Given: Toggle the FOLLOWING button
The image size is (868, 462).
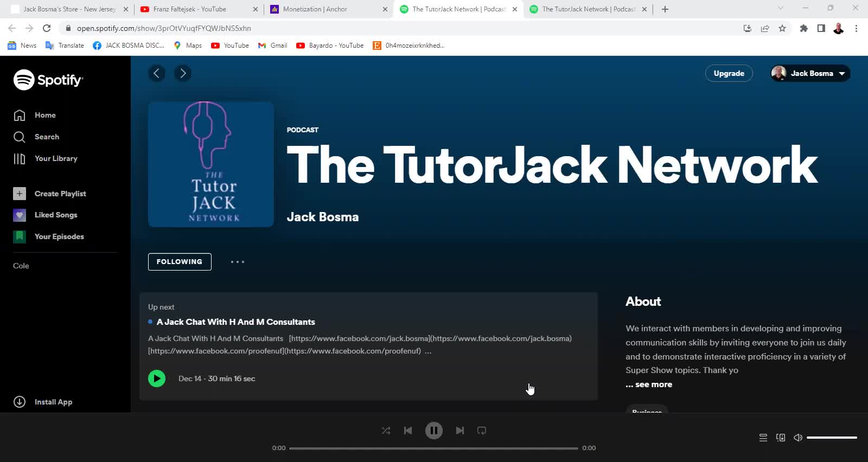Looking at the screenshot, I should point(180,262).
